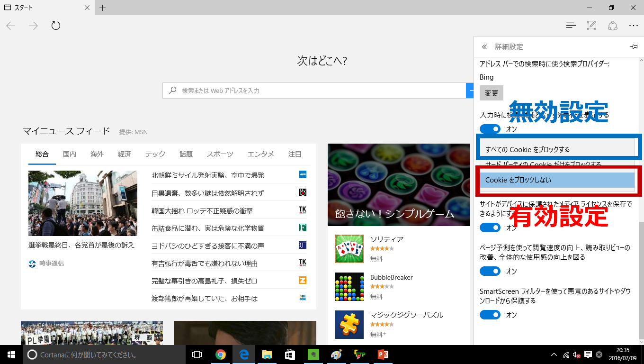This screenshot has width=644, height=364.
Task: Switch to the 経済 news tab
Action: (125, 154)
